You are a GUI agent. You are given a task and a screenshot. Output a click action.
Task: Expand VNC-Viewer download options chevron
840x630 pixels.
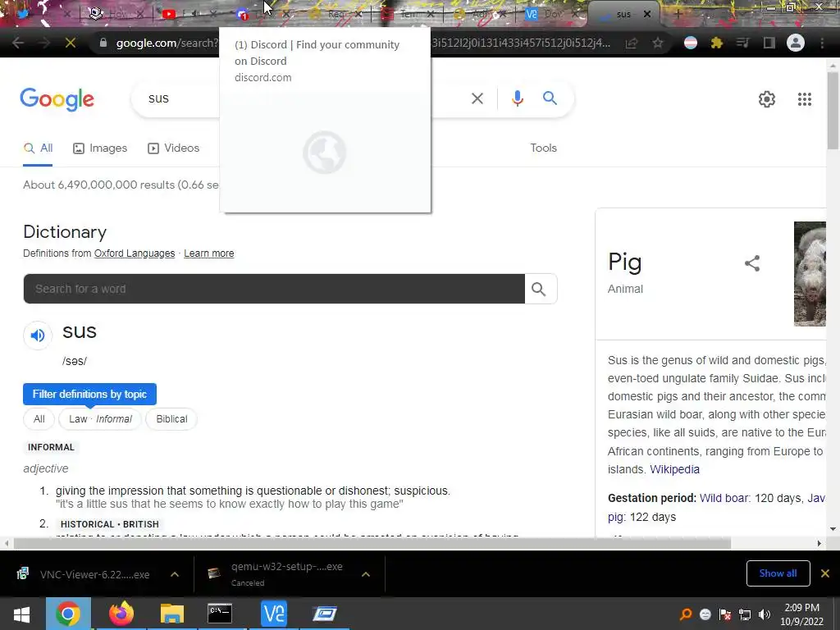[x=175, y=574]
